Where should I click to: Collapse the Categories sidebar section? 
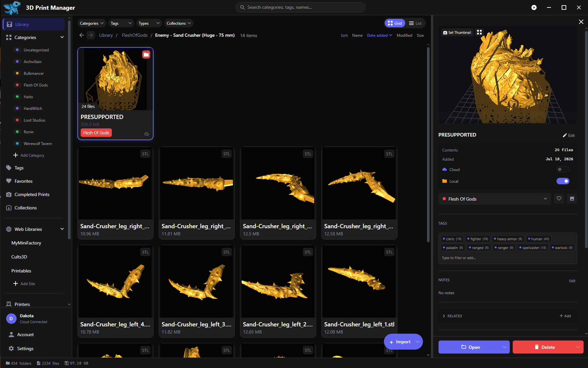pyautogui.click(x=62, y=37)
